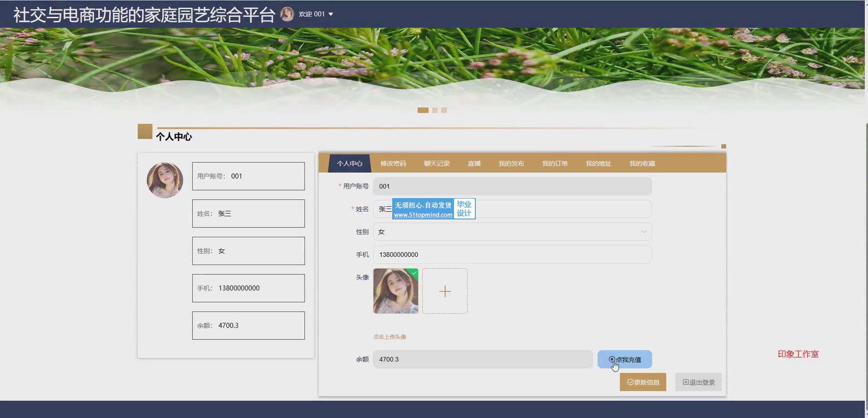Open the 直播 tab
This screenshot has height=418, width=868.
pos(474,164)
